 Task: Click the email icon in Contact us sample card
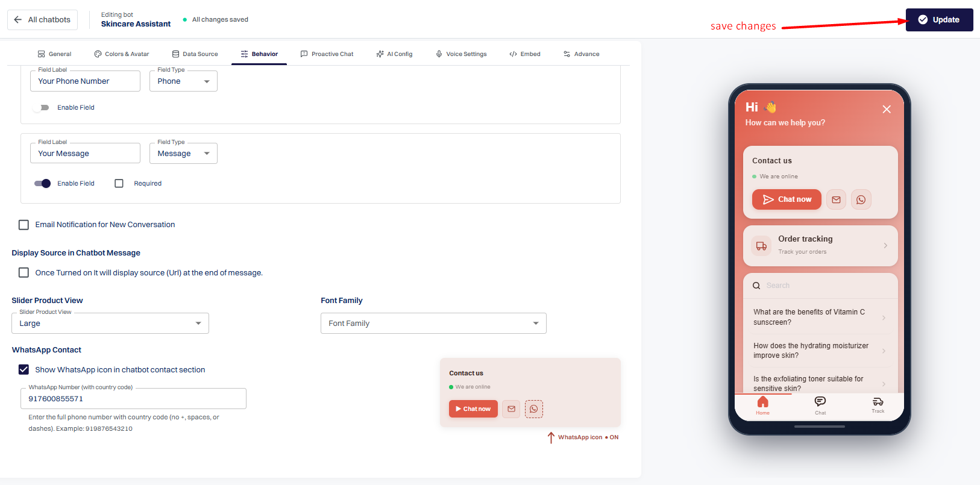click(511, 409)
